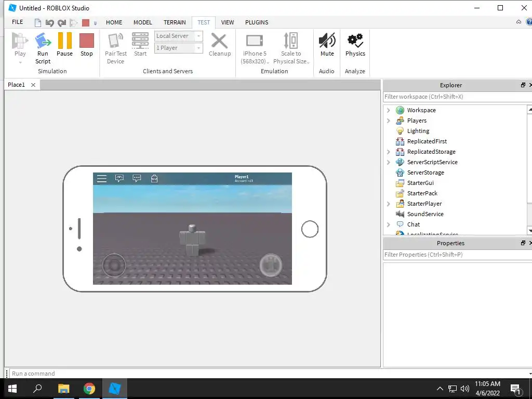Open the notification center icon
The image size is (532, 399).
click(x=516, y=389)
